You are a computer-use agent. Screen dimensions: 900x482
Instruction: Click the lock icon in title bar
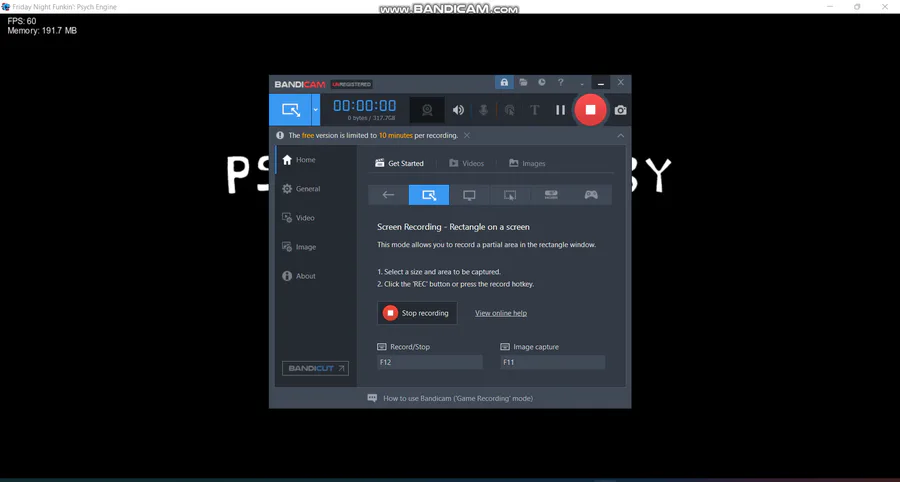coord(504,83)
